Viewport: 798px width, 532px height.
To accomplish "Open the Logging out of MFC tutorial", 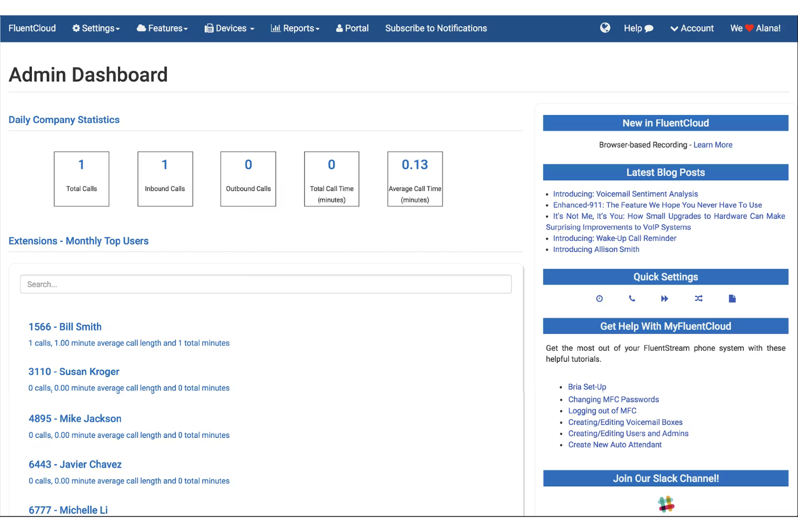I will point(602,411).
